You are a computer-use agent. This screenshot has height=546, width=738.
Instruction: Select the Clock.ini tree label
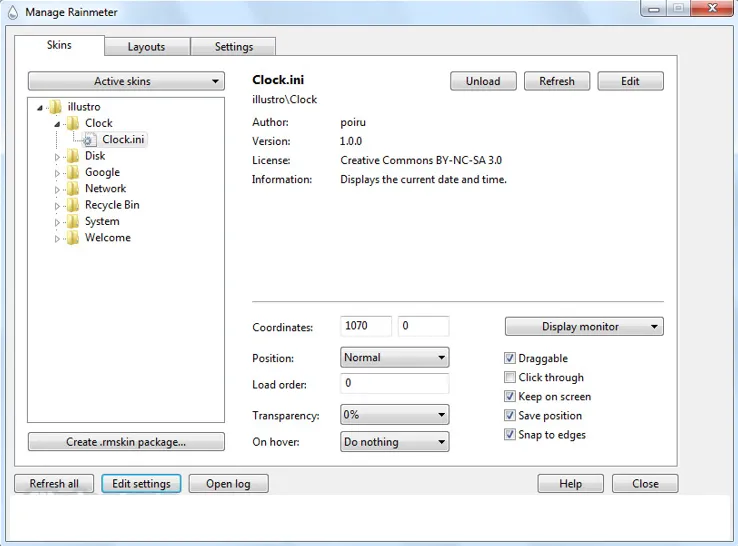[x=123, y=139]
